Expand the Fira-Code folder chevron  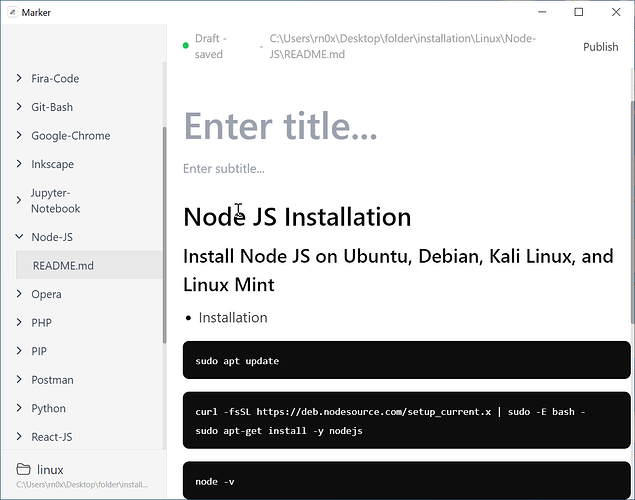point(19,78)
